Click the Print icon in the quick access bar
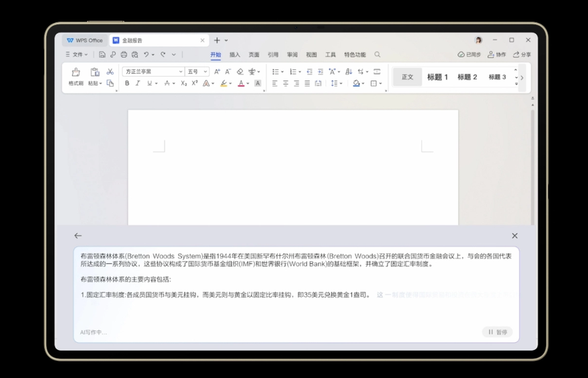This screenshot has height=378, width=588. [x=123, y=55]
